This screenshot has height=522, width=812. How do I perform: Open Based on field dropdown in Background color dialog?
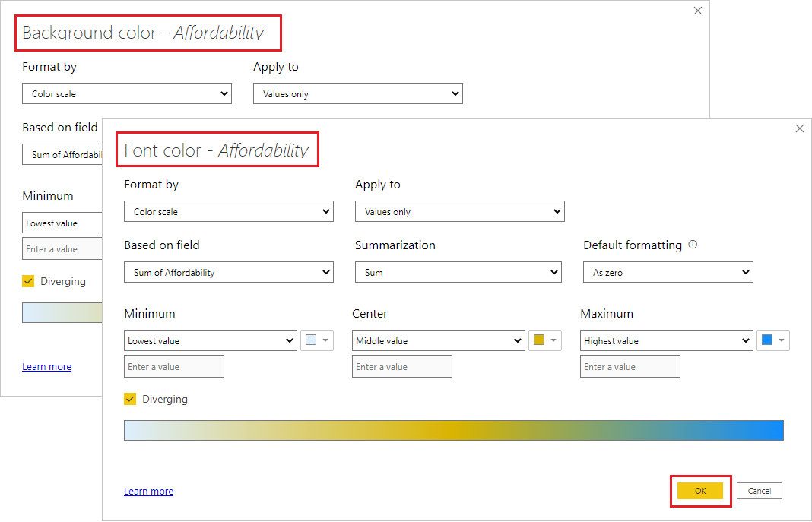click(62, 154)
